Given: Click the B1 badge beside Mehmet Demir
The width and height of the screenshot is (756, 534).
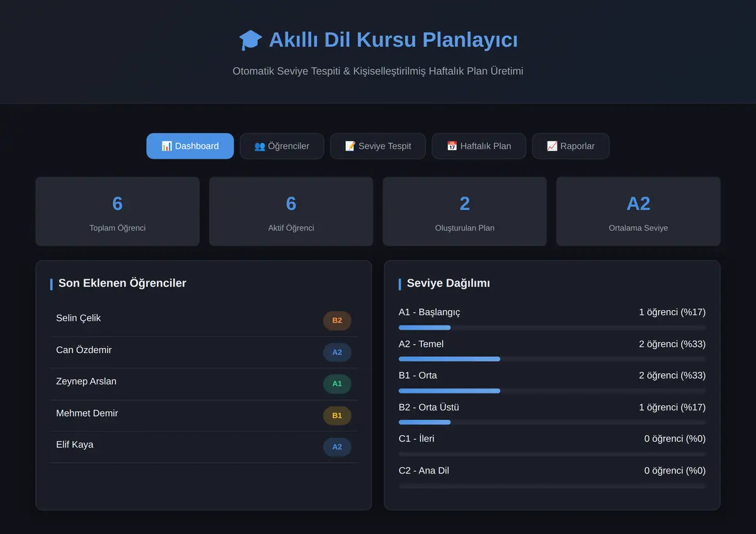Looking at the screenshot, I should tap(337, 415).
